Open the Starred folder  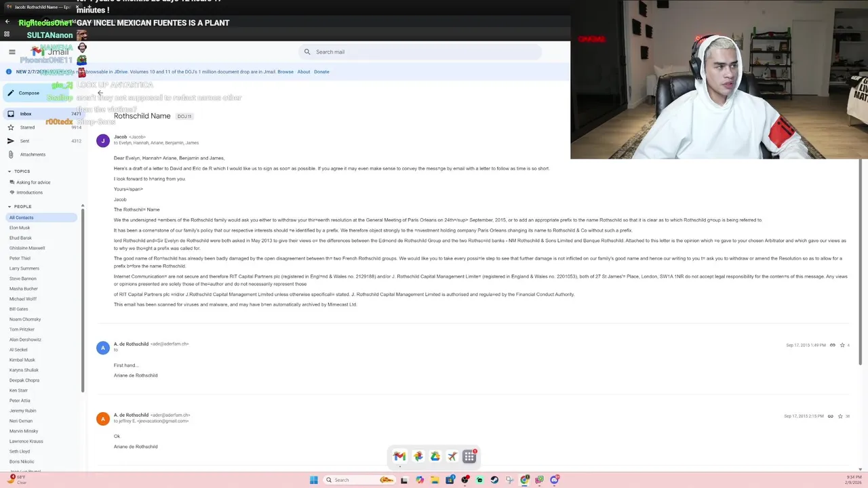tap(42, 127)
